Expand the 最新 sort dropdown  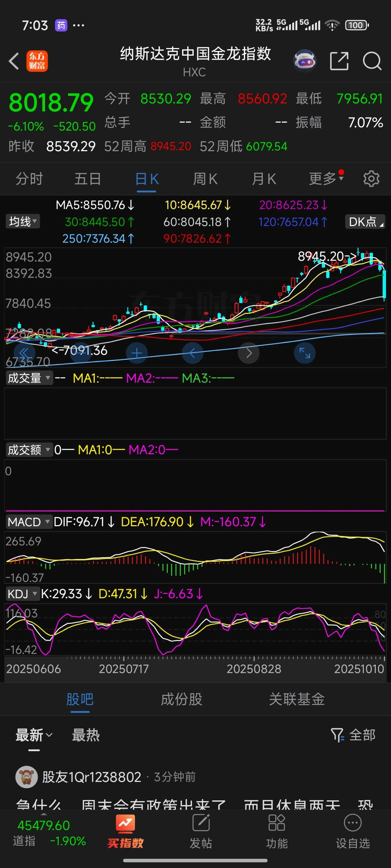point(34,735)
